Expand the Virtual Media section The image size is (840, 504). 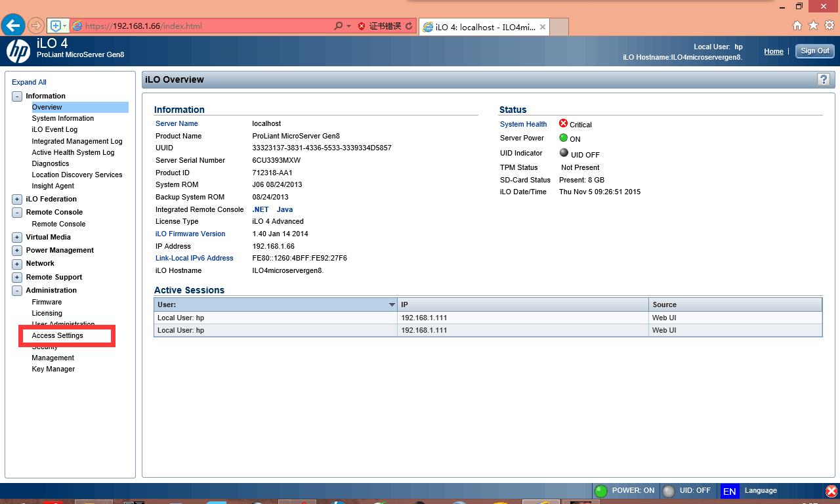point(17,238)
